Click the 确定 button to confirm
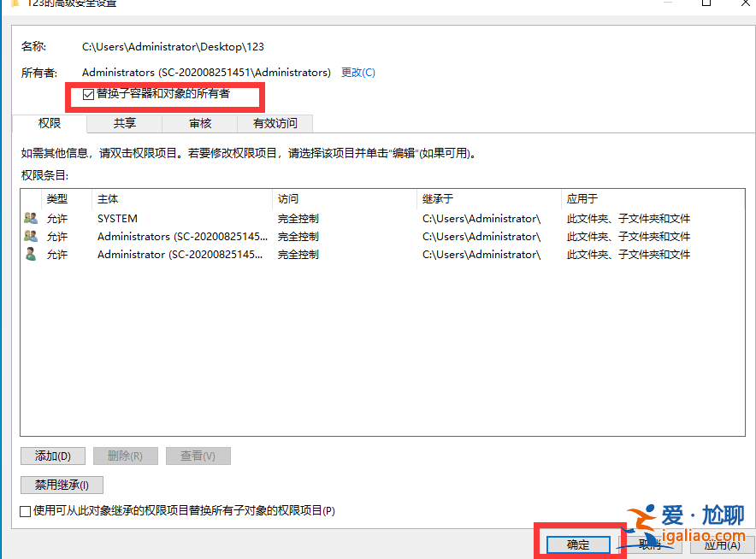Screen dimensions: 756x559 (578, 544)
